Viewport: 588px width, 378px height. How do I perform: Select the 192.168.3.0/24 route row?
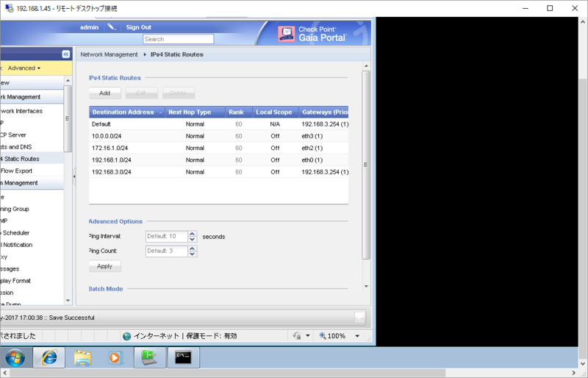coord(218,172)
